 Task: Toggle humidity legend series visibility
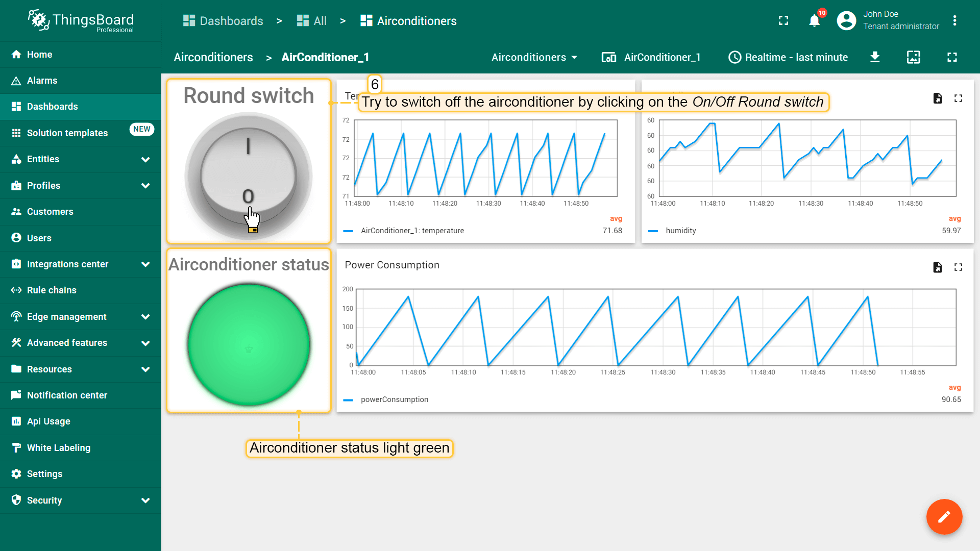coord(680,231)
